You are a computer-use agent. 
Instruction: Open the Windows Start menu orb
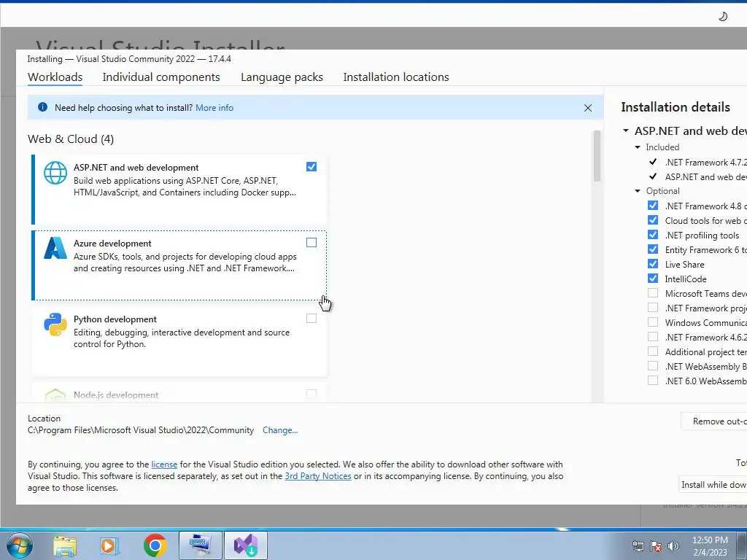(x=20, y=545)
